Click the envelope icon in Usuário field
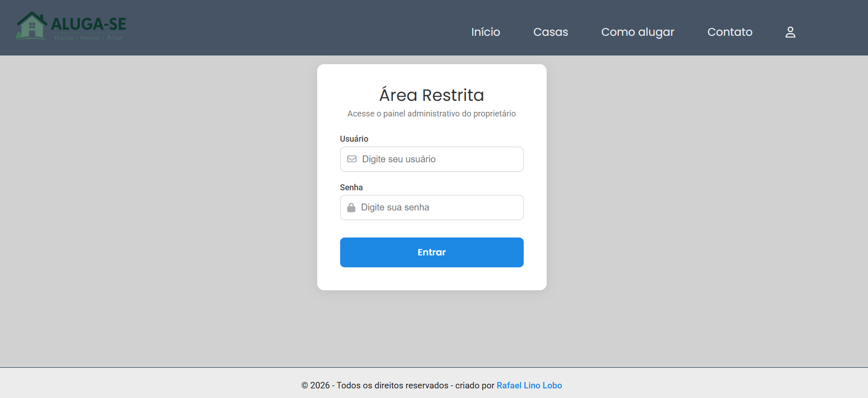Image resolution: width=868 pixels, height=398 pixels. [352, 159]
